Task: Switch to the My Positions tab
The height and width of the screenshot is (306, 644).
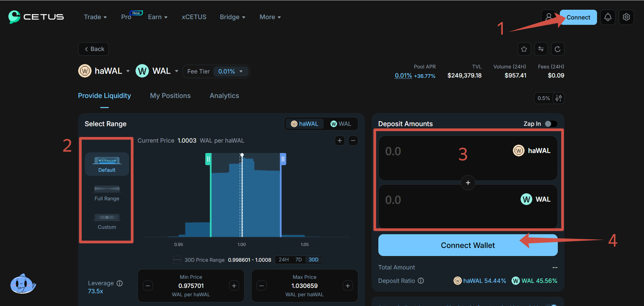Action: point(170,96)
